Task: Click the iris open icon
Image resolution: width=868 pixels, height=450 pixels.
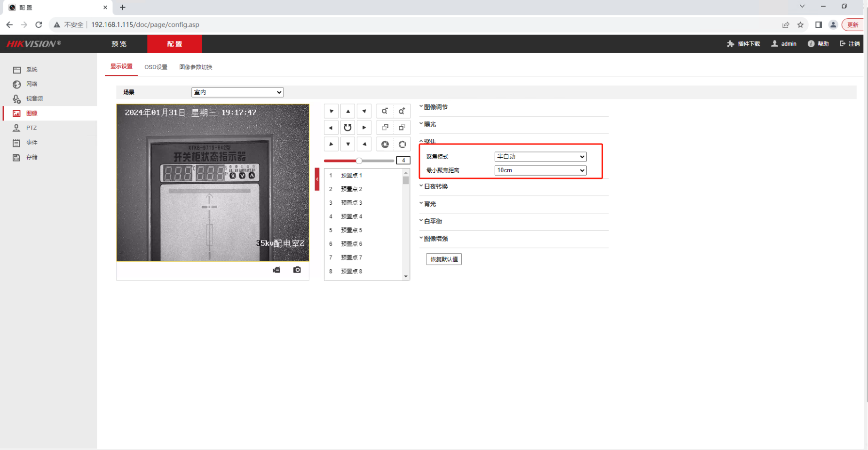Action: (x=402, y=144)
